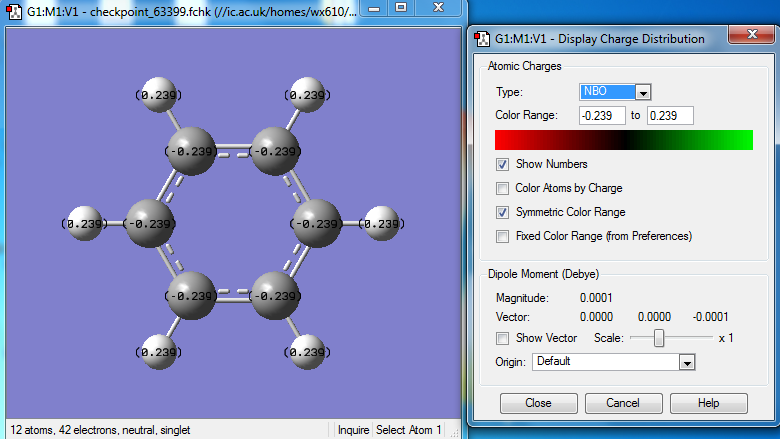Select the top-right hydrogen atom
Viewport: 780px width, 439px height.
coord(307,94)
